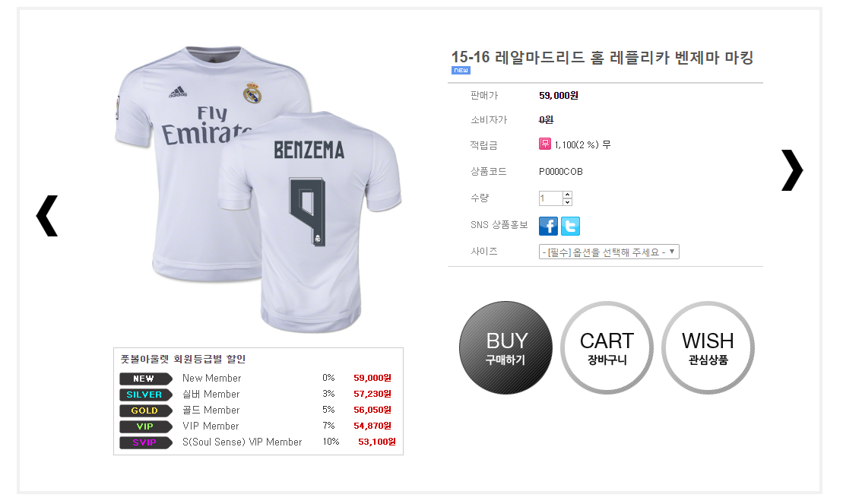Share product on Twitter

tap(570, 226)
